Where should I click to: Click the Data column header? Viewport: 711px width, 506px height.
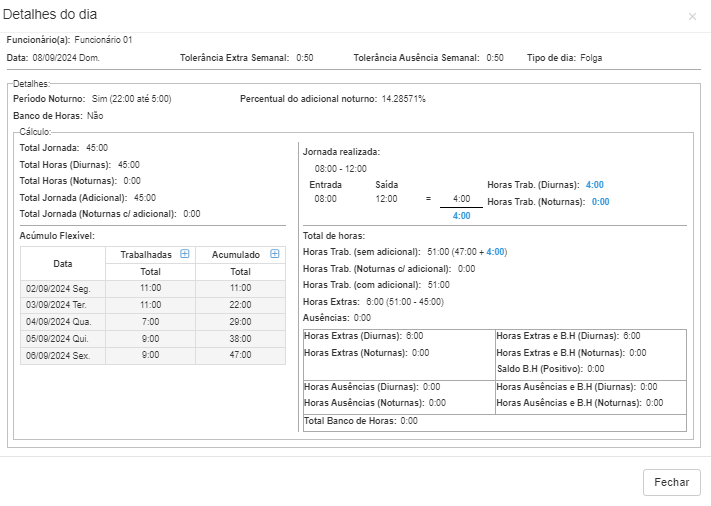62,263
